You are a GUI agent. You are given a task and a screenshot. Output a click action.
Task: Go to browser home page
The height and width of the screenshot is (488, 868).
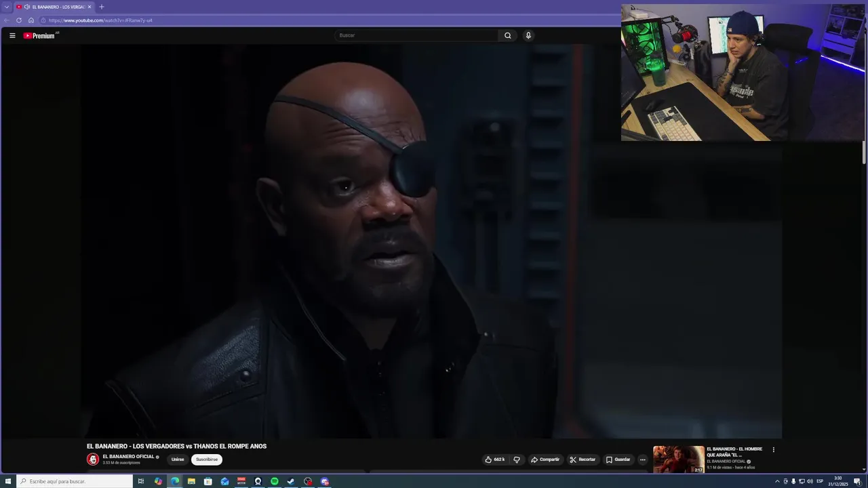coord(31,20)
